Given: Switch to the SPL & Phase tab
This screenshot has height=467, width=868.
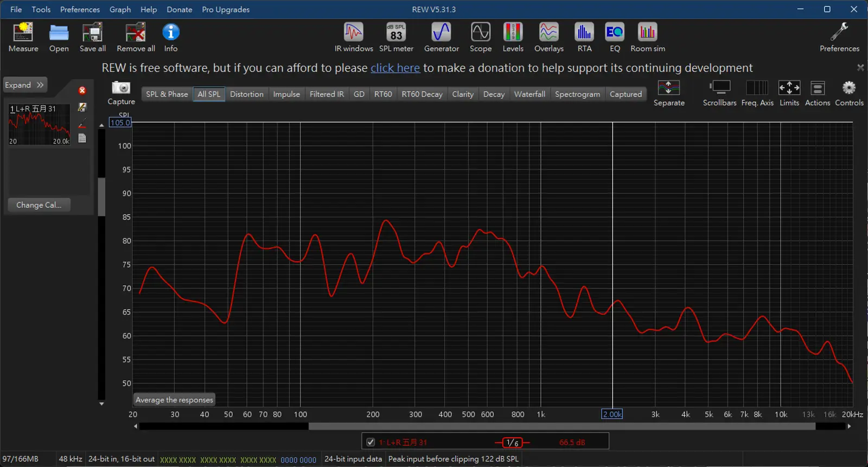Looking at the screenshot, I should [x=167, y=94].
